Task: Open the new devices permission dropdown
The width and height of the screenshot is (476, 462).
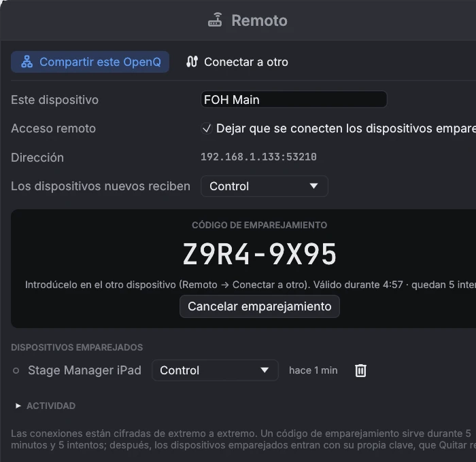Action: click(264, 186)
